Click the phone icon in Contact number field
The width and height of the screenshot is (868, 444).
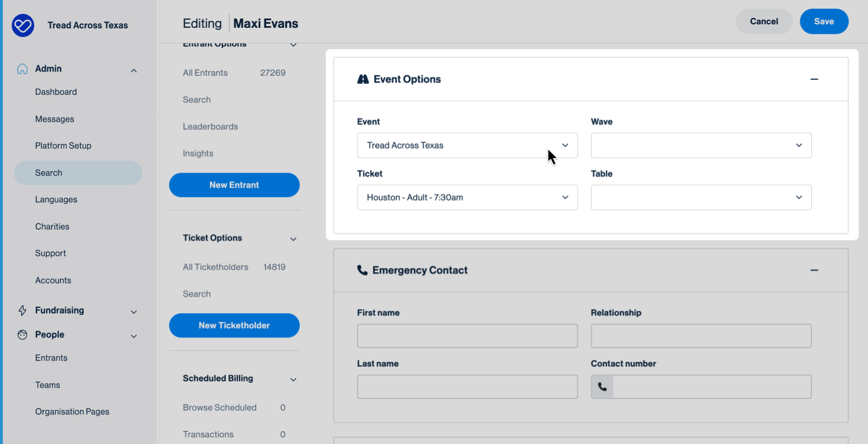click(602, 387)
